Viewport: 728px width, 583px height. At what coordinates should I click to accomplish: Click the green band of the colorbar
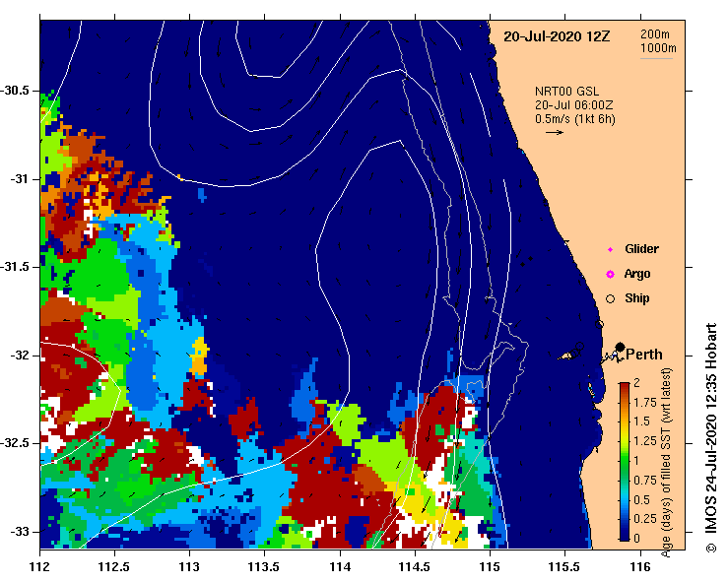click(625, 463)
